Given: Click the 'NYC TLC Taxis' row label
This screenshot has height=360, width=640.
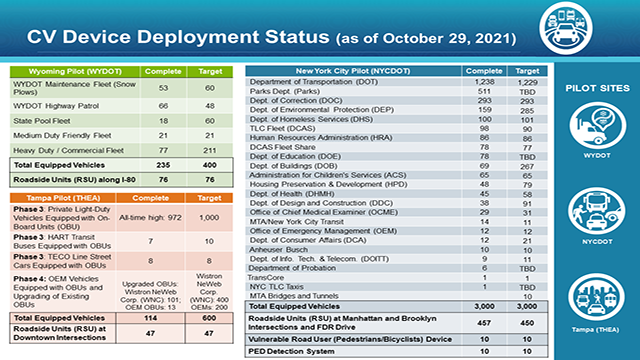Looking at the screenshot, I should (x=276, y=287).
